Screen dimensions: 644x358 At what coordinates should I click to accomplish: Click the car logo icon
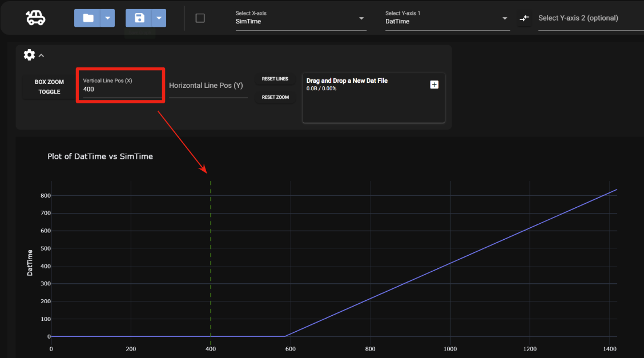tap(36, 18)
